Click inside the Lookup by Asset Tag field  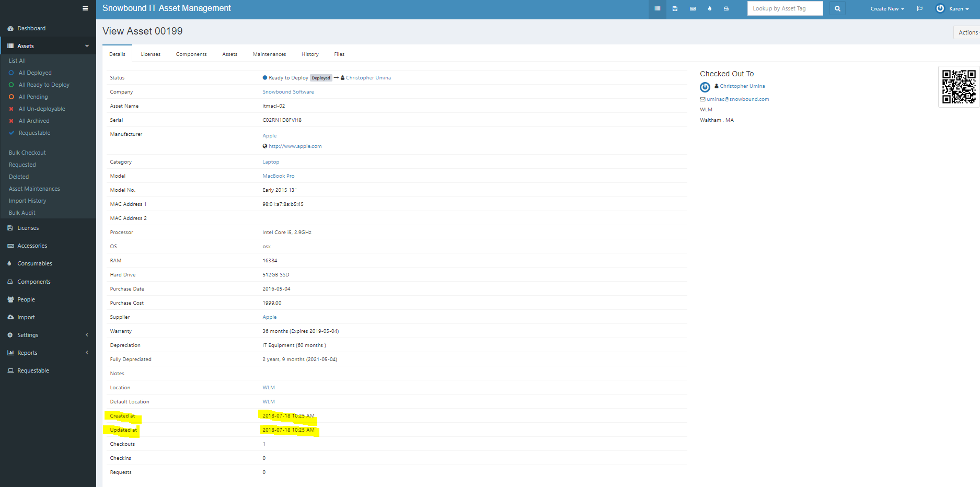785,8
